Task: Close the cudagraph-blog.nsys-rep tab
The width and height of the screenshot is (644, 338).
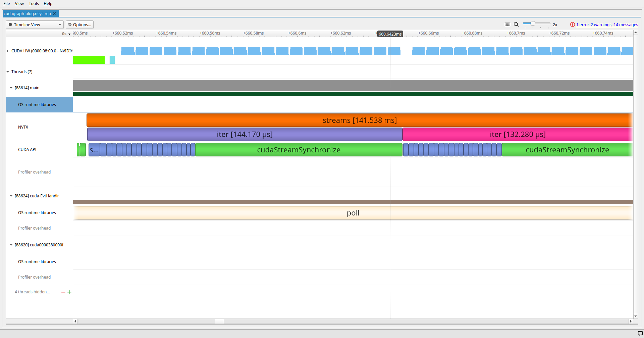Action: click(x=54, y=14)
